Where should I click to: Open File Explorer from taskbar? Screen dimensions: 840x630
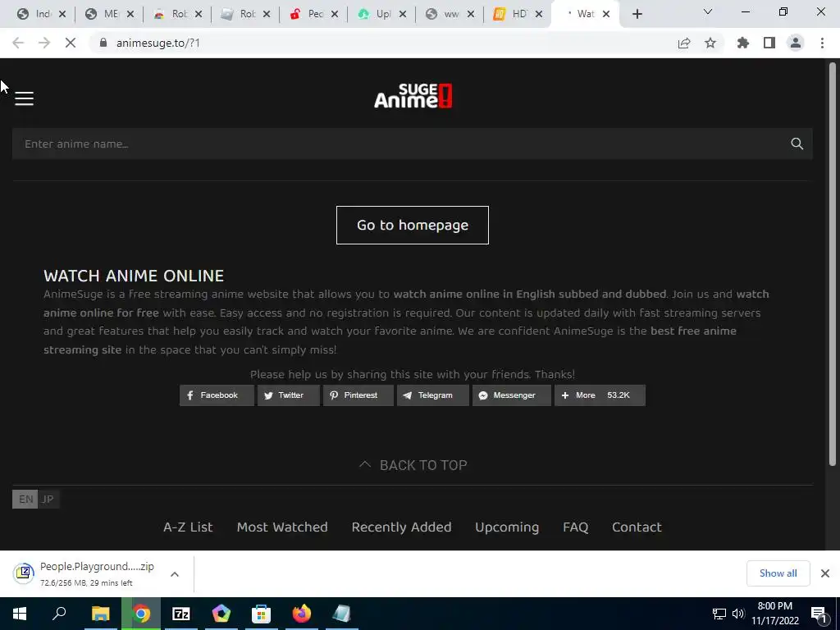(x=100, y=614)
